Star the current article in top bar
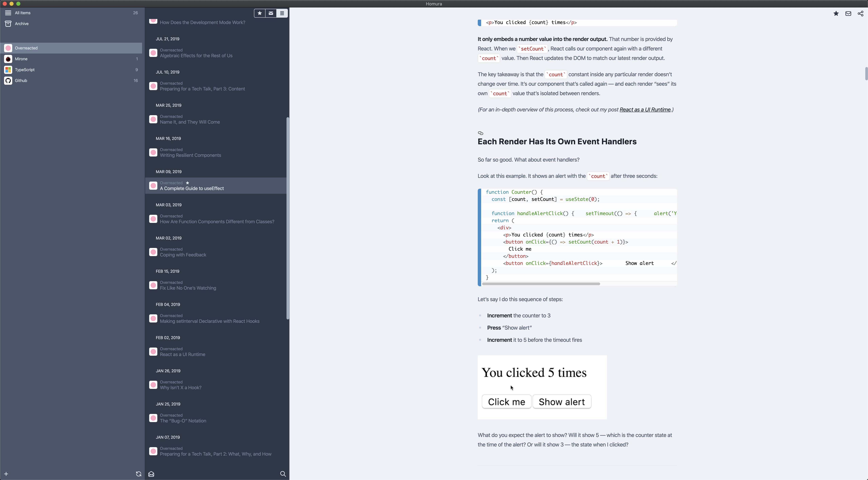This screenshot has width=868, height=480. point(836,13)
